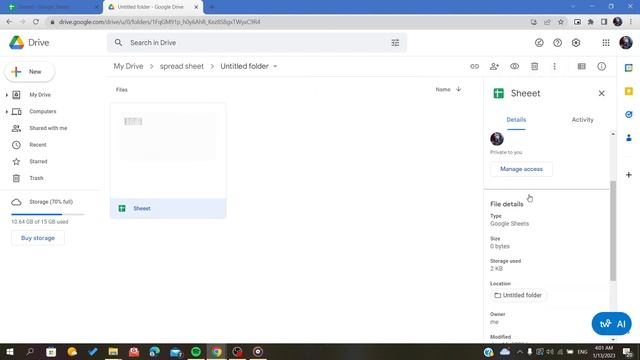Open search options filter icon

(395, 42)
